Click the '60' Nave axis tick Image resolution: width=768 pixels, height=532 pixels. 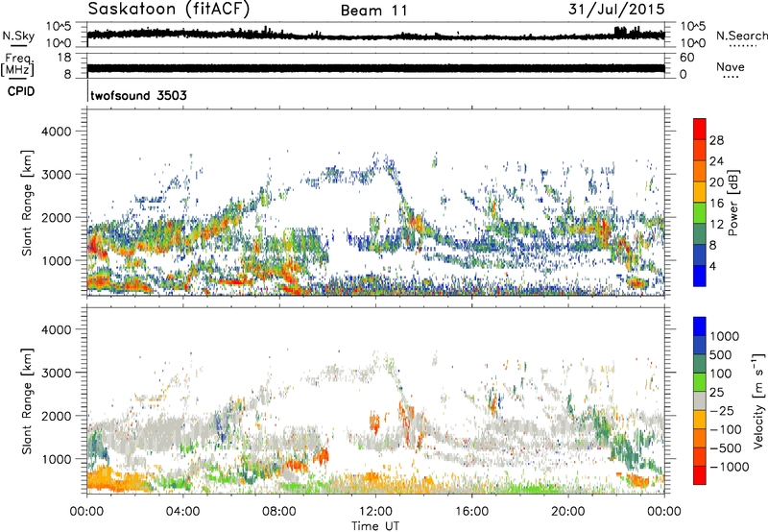(x=686, y=58)
